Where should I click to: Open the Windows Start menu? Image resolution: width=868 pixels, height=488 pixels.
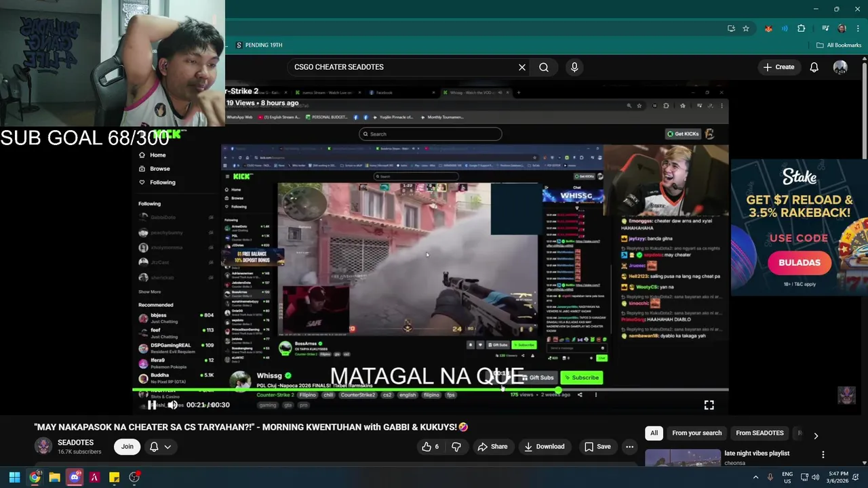(x=14, y=477)
